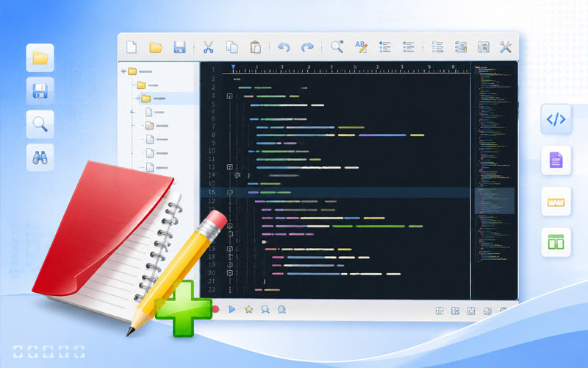
Task: Toggle the fold marker beside line 19
Action: pyautogui.click(x=230, y=265)
